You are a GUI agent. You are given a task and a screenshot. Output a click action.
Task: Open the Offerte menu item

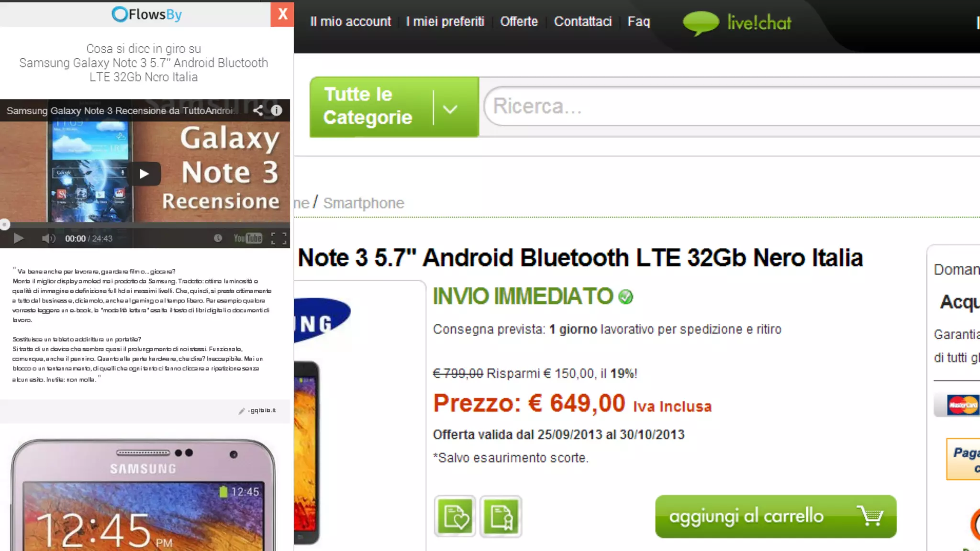[519, 22]
